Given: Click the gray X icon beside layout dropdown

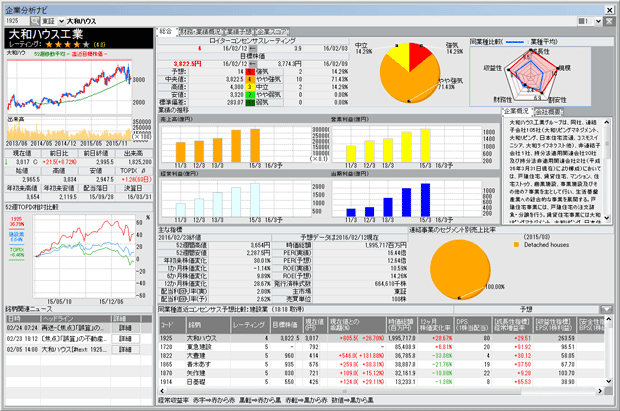Looking at the screenshot, I should (609, 21).
